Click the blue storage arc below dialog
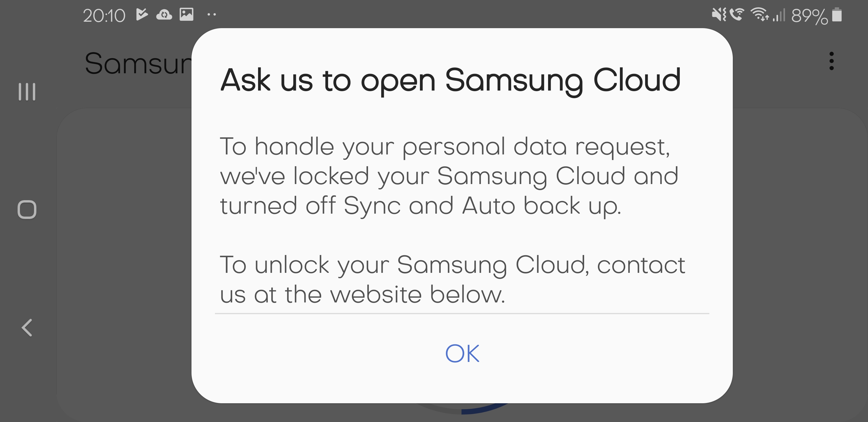The width and height of the screenshot is (868, 422). click(485, 408)
